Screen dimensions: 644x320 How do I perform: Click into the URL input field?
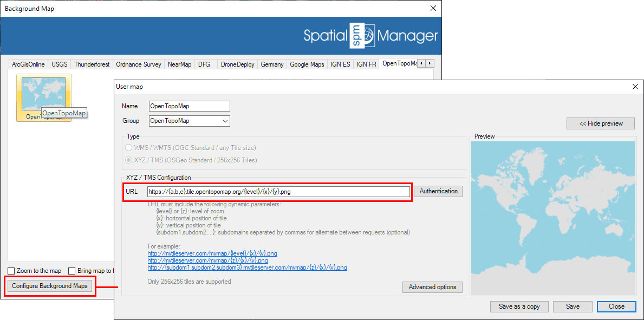click(x=278, y=192)
